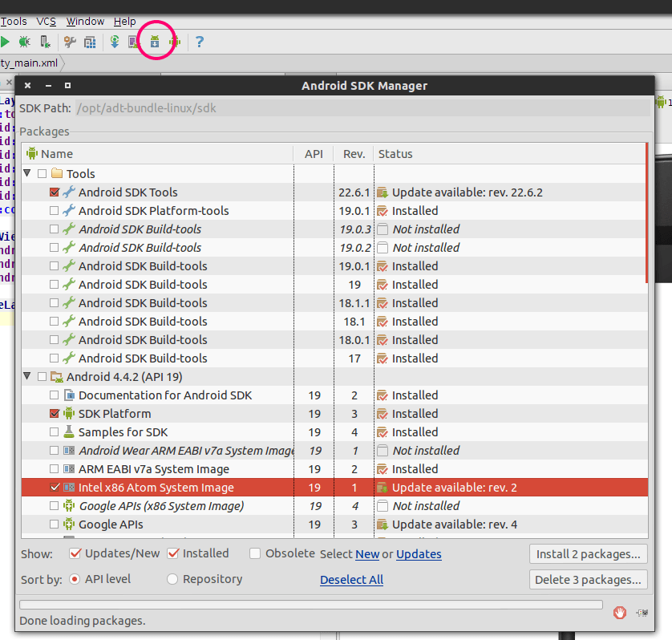Click the Rev. column header
Viewport: 672px width, 640px height.
[354, 154]
